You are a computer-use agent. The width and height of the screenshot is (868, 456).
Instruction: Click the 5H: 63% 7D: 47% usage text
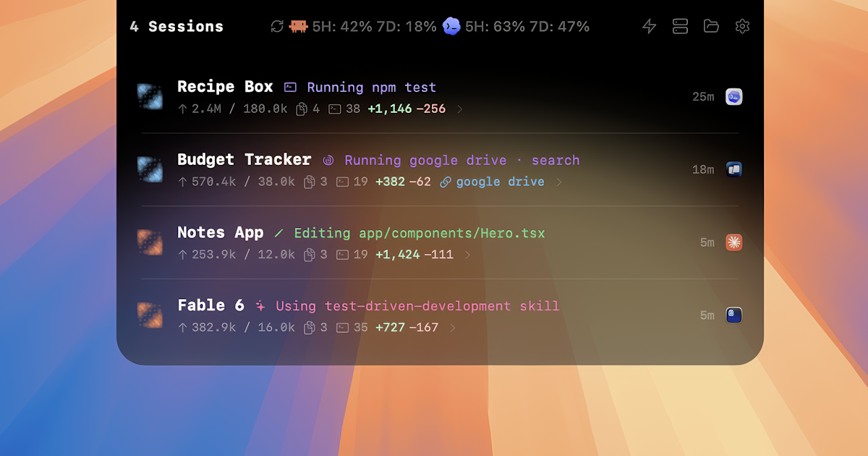tap(527, 27)
